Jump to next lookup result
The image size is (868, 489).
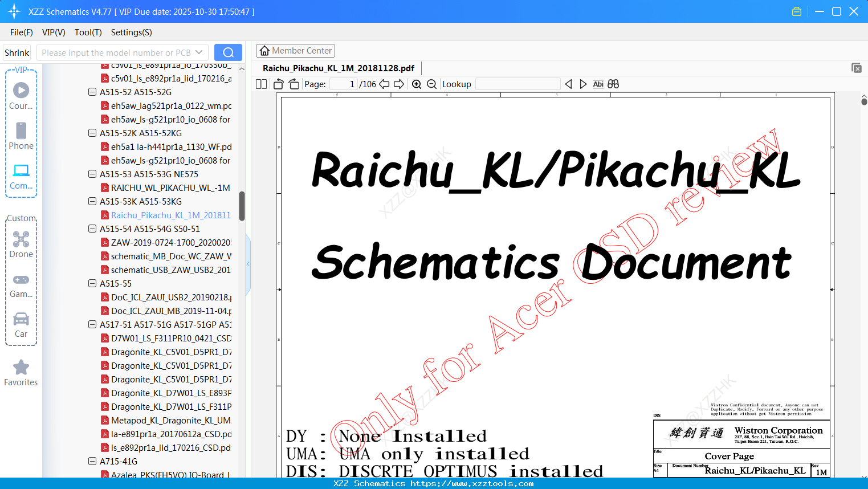click(x=583, y=84)
